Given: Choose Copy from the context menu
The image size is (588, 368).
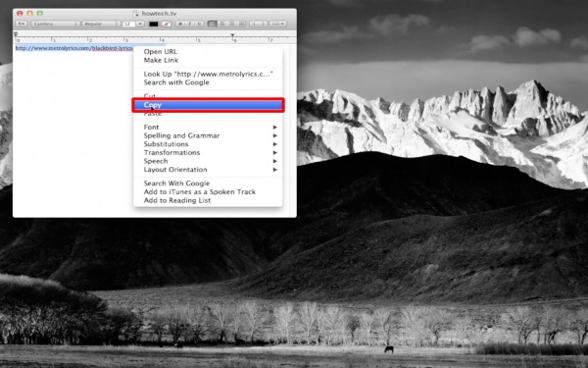Looking at the screenshot, I should pyautogui.click(x=208, y=105).
